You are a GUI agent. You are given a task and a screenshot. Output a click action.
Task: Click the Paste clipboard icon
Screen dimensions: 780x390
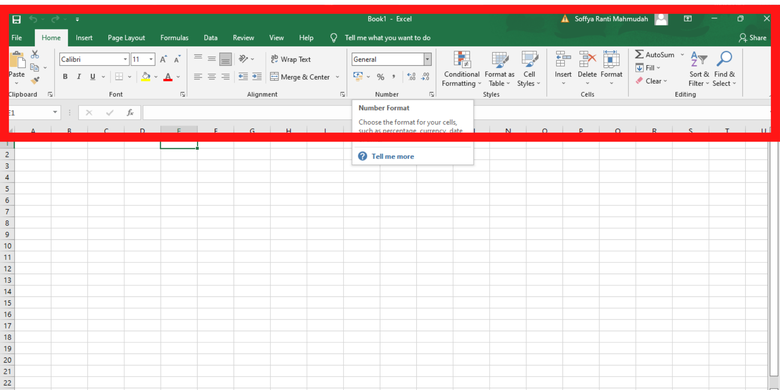[x=17, y=61]
